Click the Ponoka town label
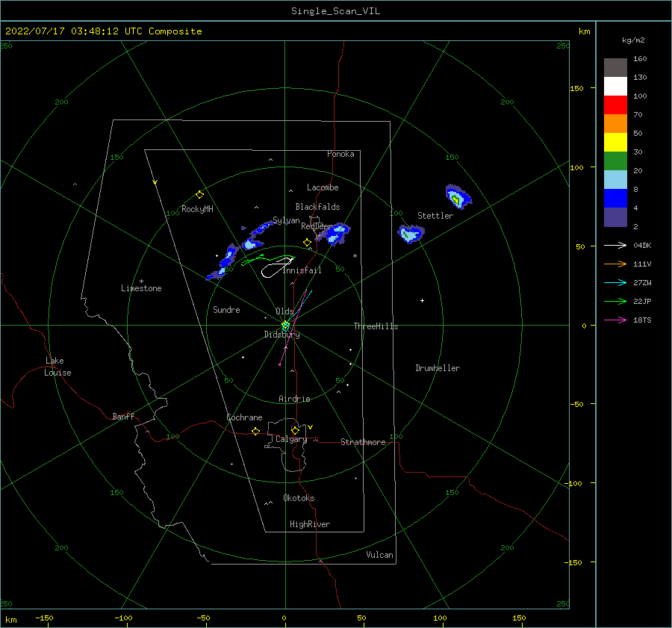 point(340,154)
